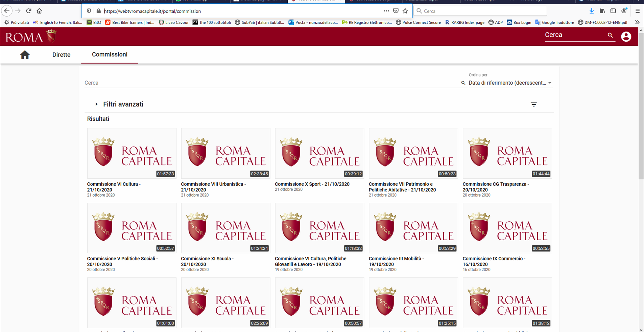Open the Posta nunzio bookmark
644x332 pixels.
point(313,22)
